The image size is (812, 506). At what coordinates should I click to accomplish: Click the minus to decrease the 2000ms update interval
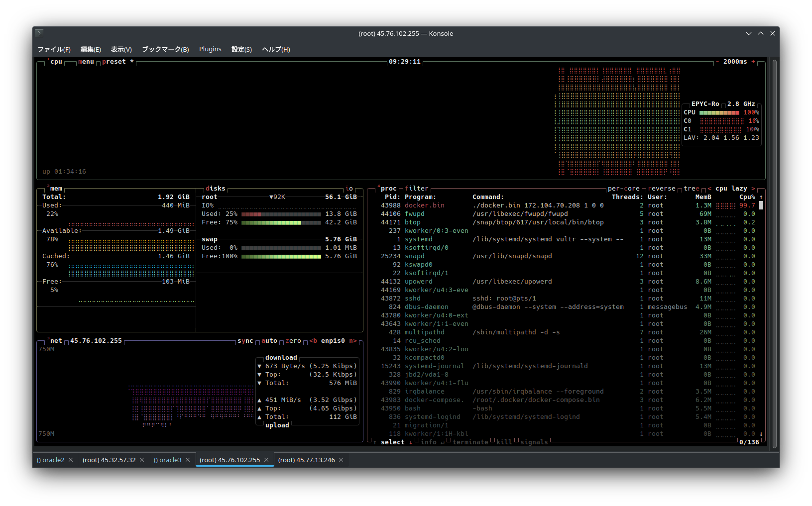click(x=717, y=62)
